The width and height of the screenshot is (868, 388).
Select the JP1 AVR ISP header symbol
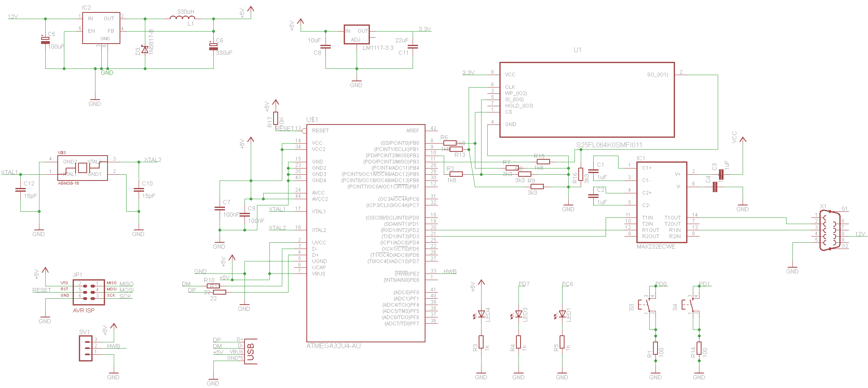point(89,292)
